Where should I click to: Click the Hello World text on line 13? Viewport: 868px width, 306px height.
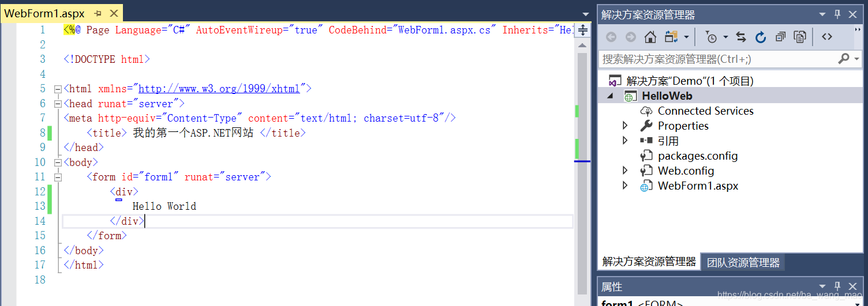[x=164, y=206]
